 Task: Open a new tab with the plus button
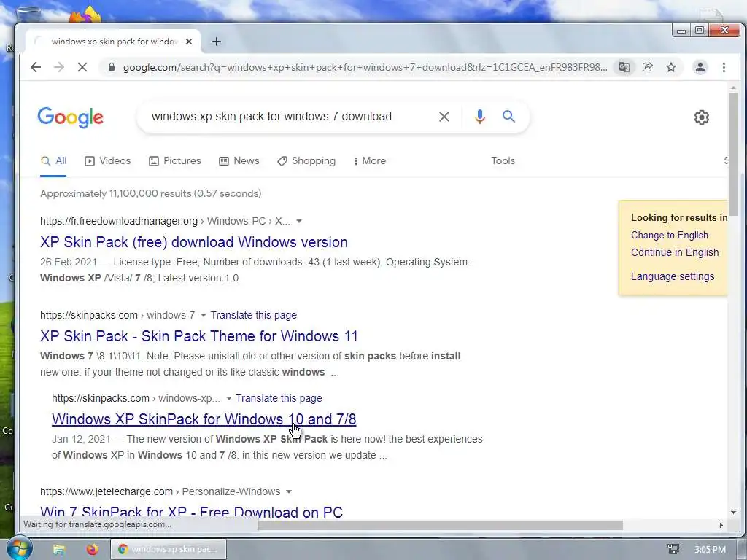click(216, 42)
